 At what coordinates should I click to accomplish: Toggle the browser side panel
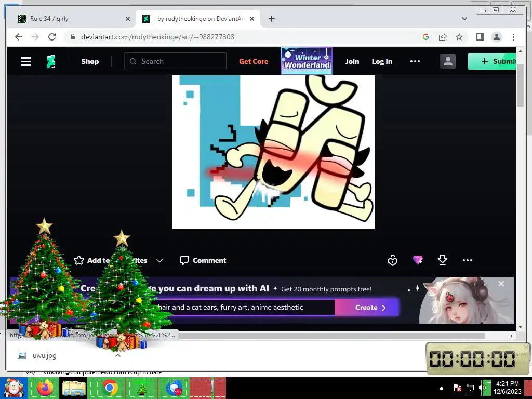pyautogui.click(x=480, y=37)
